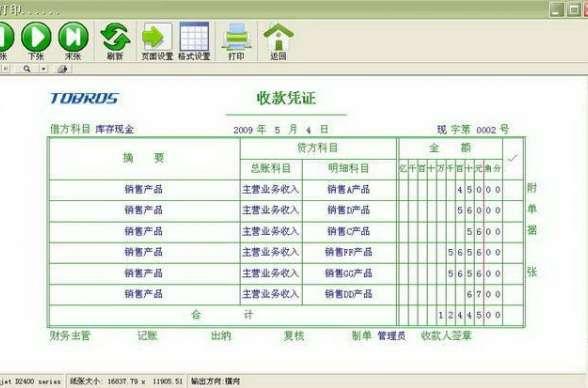Click the 摘要 column header
588x388 pixels.
(x=144, y=158)
